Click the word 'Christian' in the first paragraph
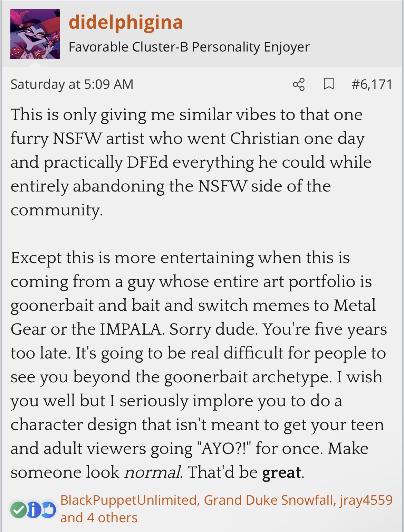 point(265,138)
